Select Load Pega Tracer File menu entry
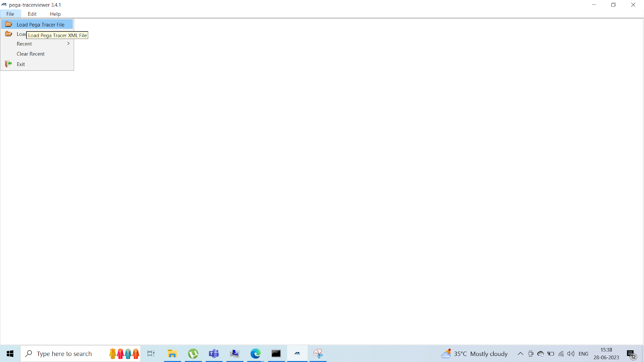This screenshot has height=362, width=644. (x=37, y=25)
